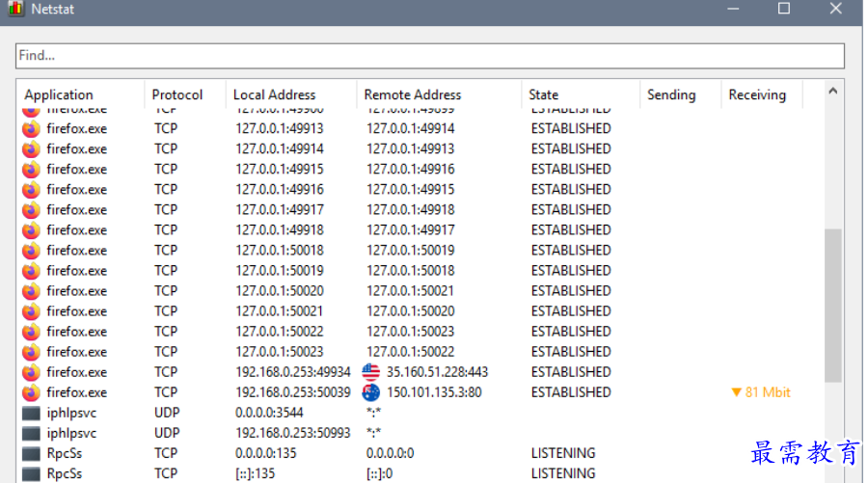The height and width of the screenshot is (483, 868).
Task: Click Firefox icon for local port 49918 row
Action: (x=31, y=230)
